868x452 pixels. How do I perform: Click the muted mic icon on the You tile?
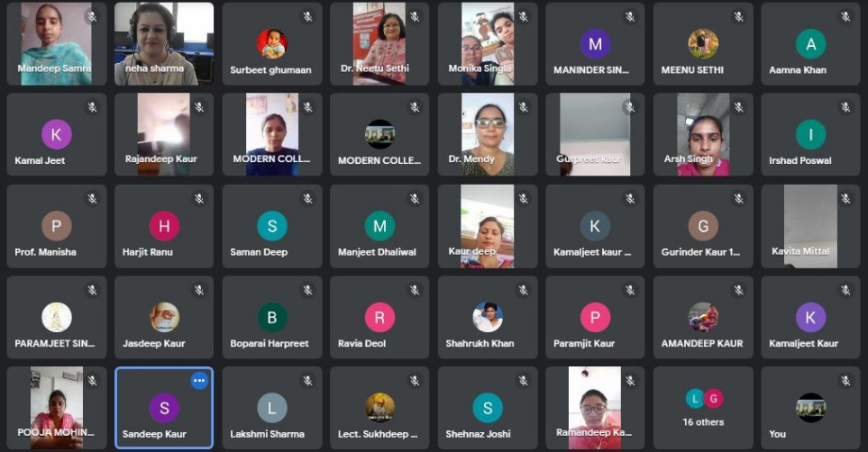[845, 381]
